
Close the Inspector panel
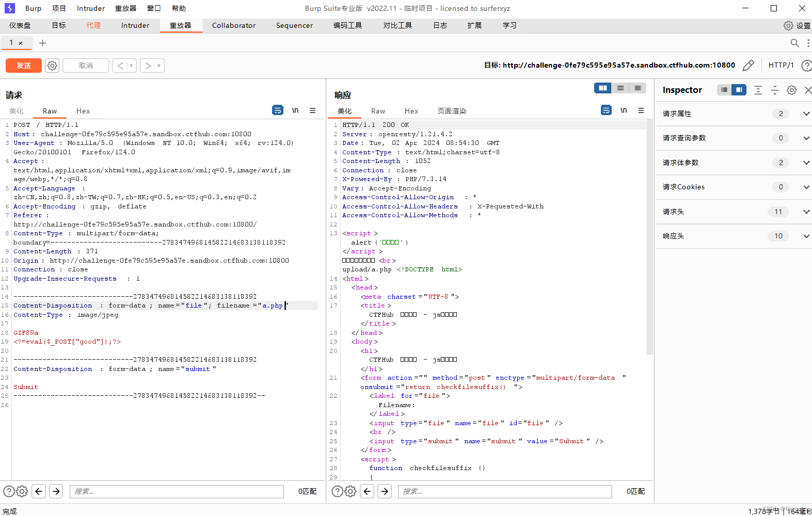tap(808, 90)
